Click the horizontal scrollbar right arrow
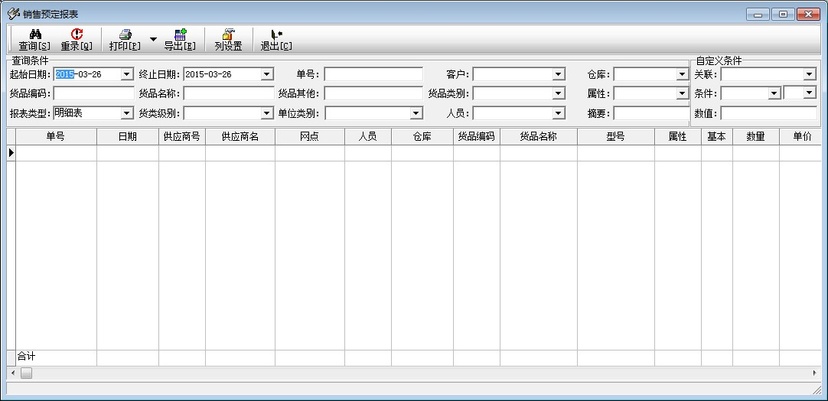 coord(814,373)
